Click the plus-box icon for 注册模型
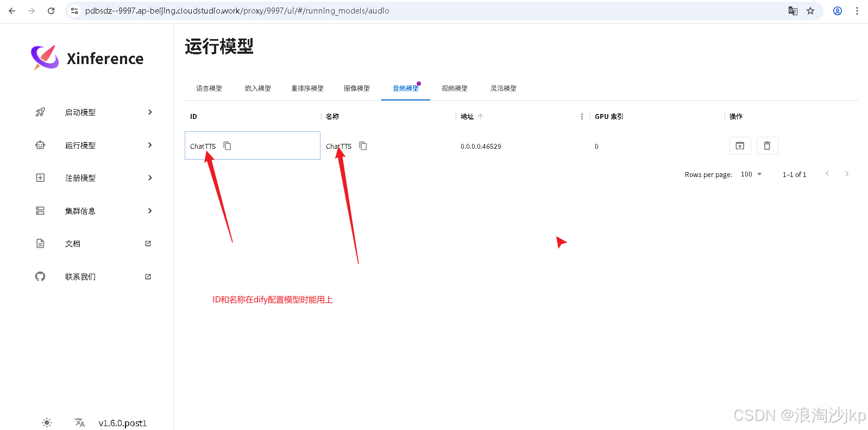Screen dimensions: 868x430 click(x=40, y=178)
